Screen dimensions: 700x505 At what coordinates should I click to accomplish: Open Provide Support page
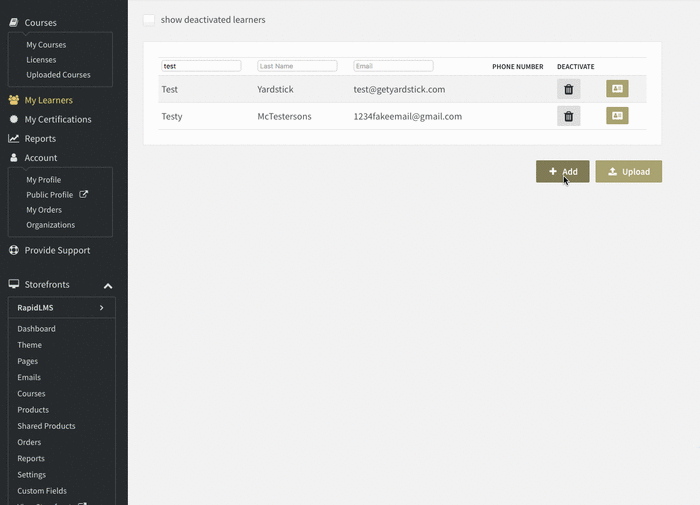(57, 250)
